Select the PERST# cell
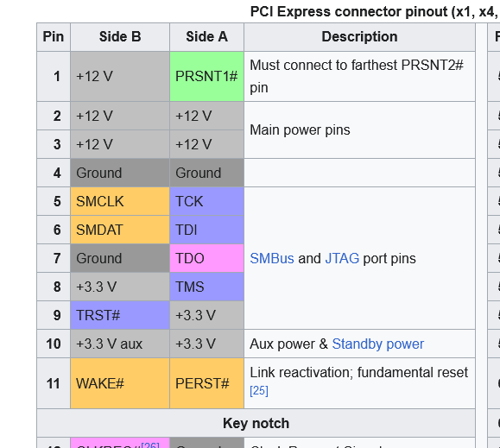Image resolution: width=500 pixels, height=448 pixels. point(206,383)
